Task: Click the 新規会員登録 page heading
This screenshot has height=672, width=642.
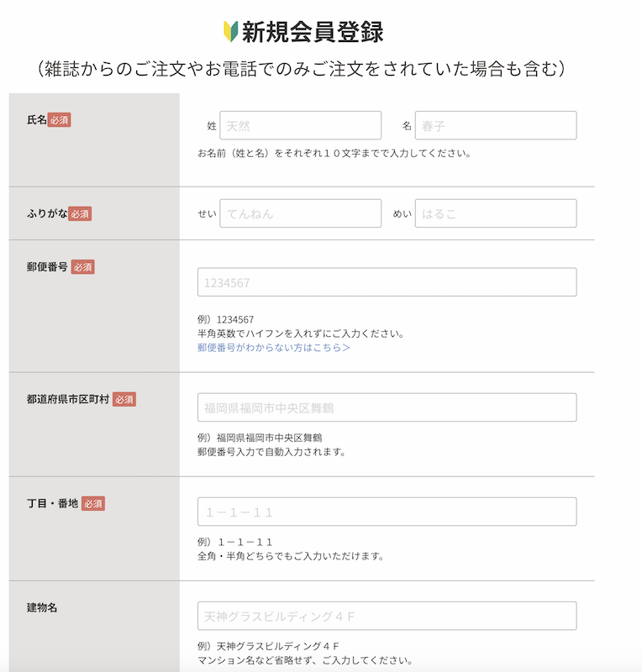Action: coord(313,32)
